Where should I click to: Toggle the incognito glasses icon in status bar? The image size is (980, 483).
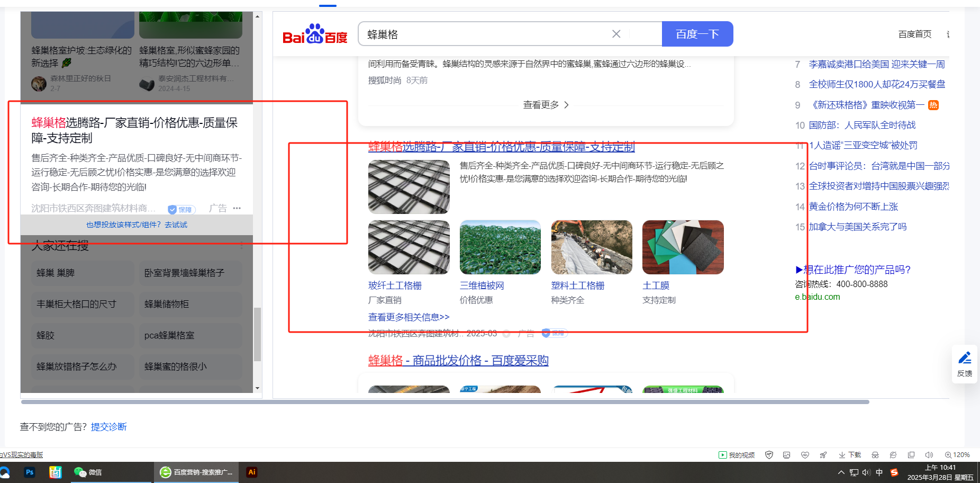click(875, 455)
